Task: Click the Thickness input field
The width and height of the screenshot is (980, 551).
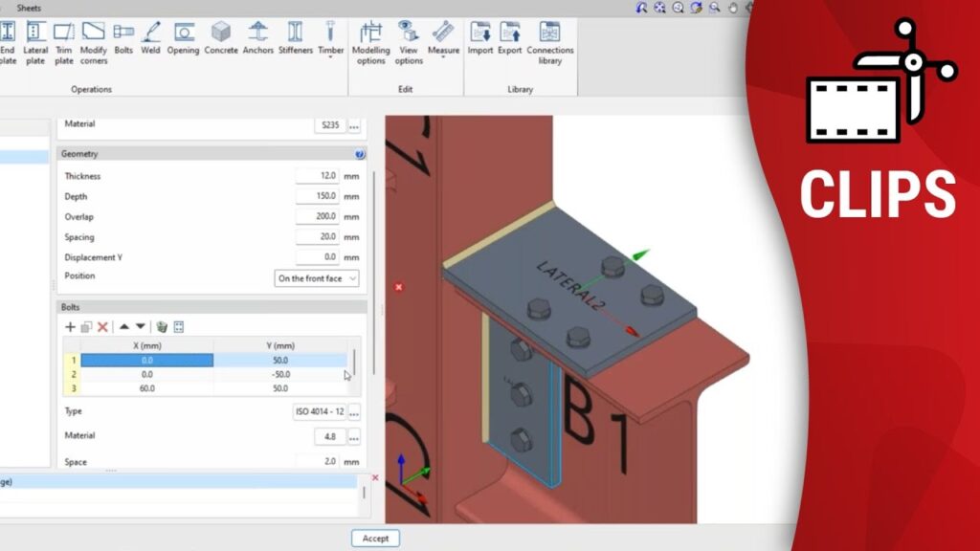Action: pos(316,176)
